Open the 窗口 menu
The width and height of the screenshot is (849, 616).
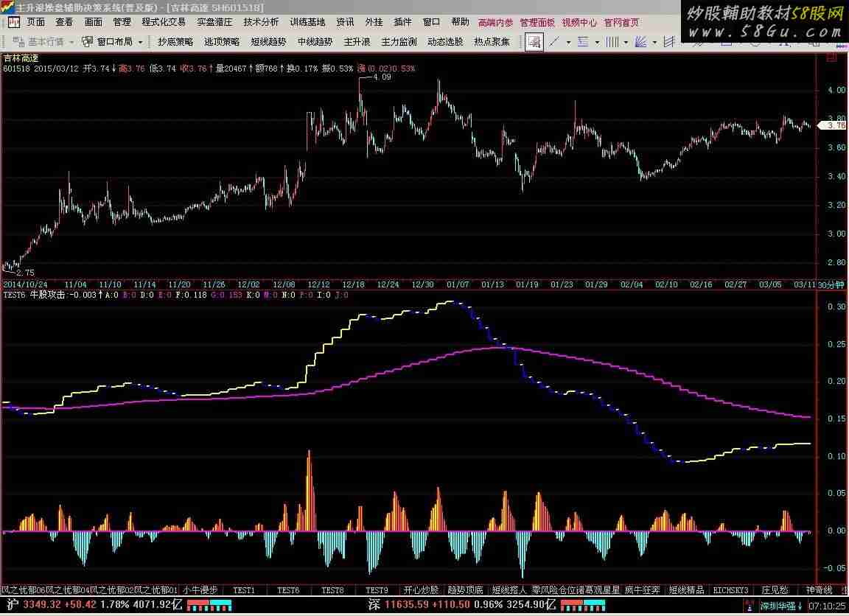(x=431, y=22)
